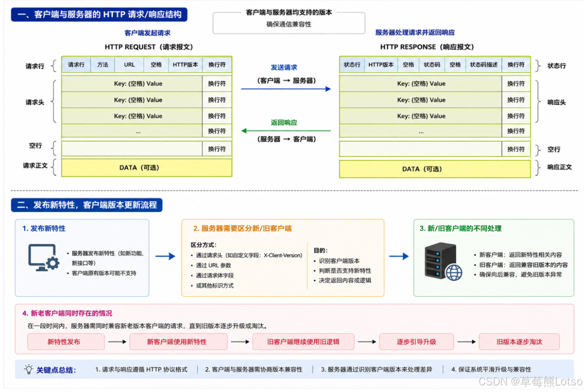Image resolution: width=584 pixels, height=392 pixels.
Task: Click the blue label 客户端发起请求
Action: click(147, 33)
